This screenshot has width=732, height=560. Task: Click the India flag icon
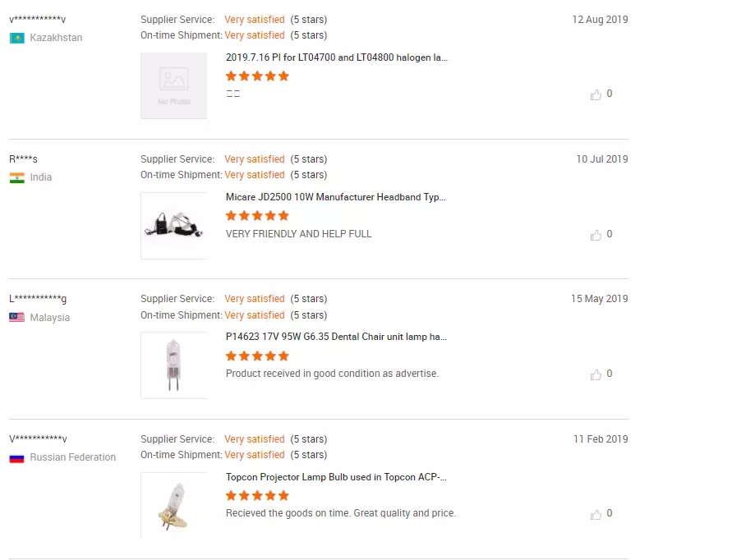16,177
